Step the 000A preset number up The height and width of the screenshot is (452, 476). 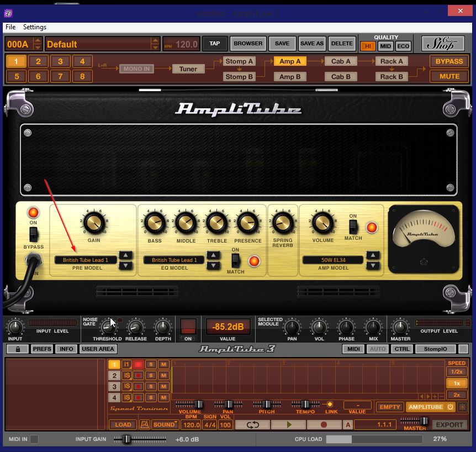[x=38, y=40]
